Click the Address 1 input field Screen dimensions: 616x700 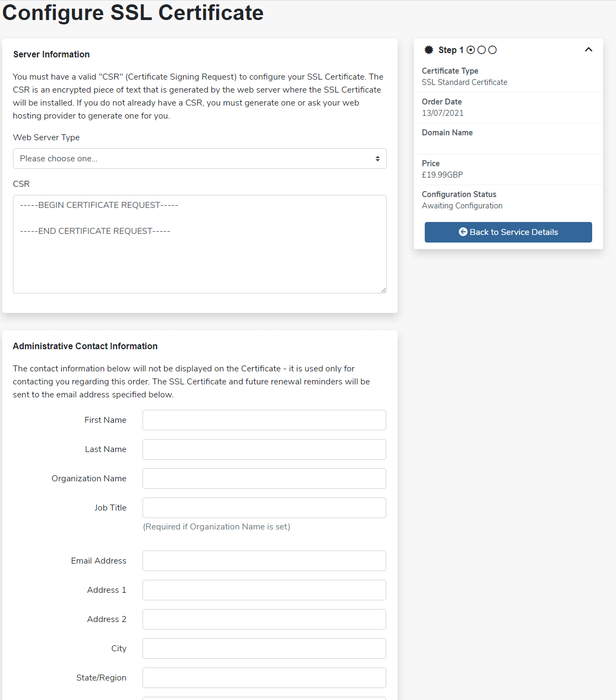(264, 590)
